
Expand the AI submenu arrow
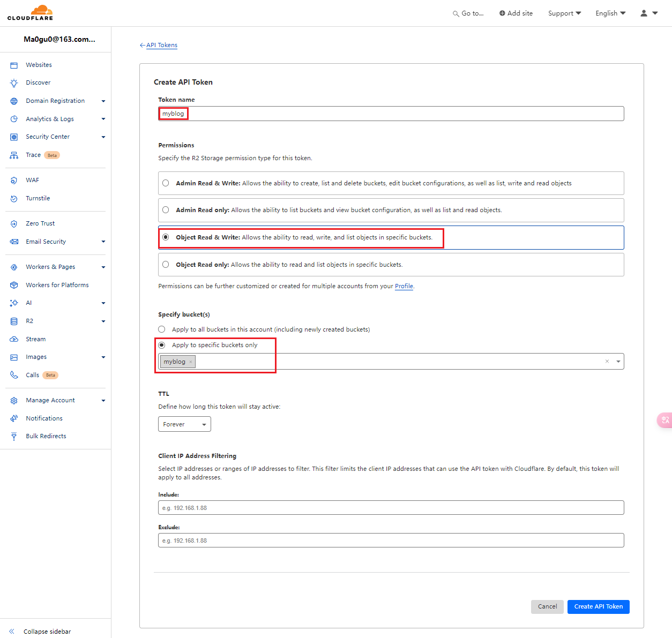(x=103, y=303)
